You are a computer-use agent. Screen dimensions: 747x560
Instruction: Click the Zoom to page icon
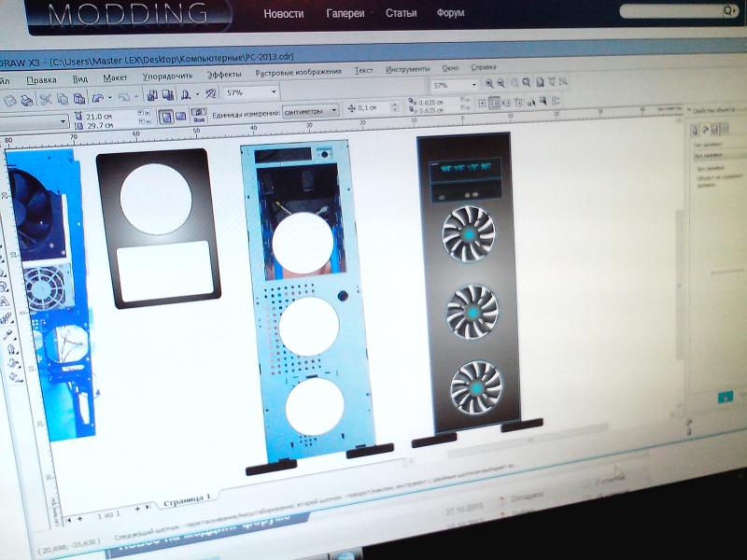540,82
